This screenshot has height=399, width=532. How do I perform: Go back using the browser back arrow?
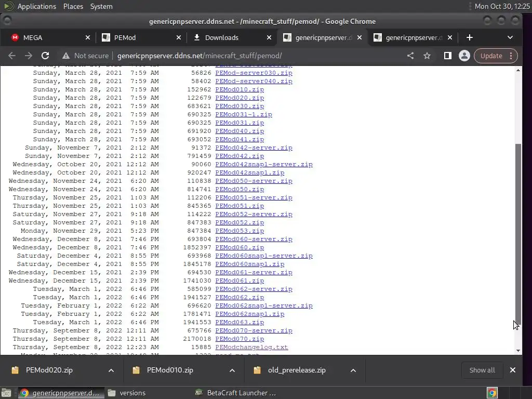(12, 56)
